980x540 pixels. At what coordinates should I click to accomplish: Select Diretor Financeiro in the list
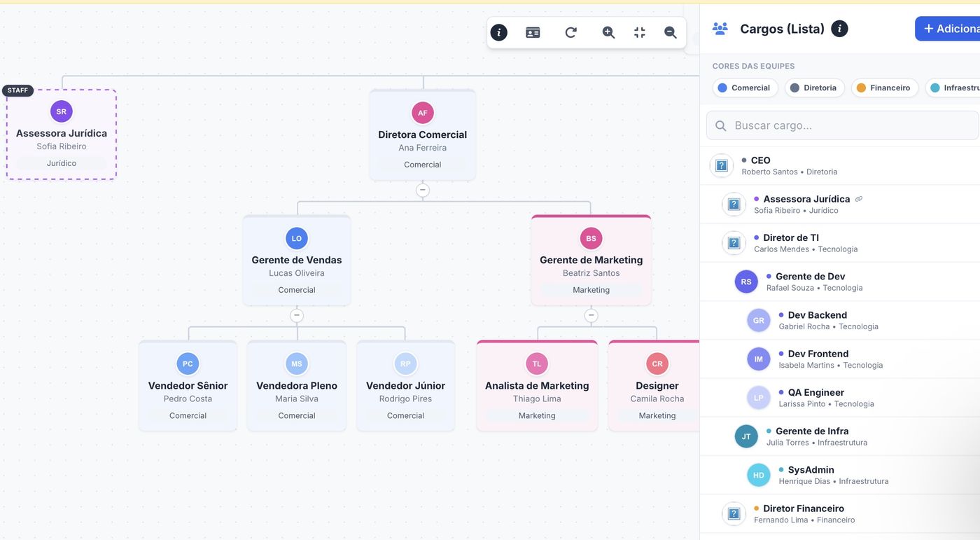click(840, 514)
